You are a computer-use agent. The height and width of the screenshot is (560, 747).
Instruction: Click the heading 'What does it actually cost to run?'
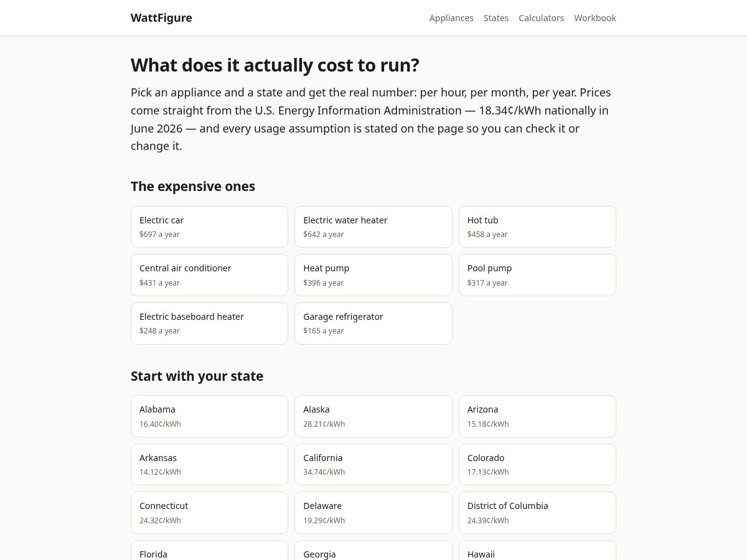click(x=275, y=65)
